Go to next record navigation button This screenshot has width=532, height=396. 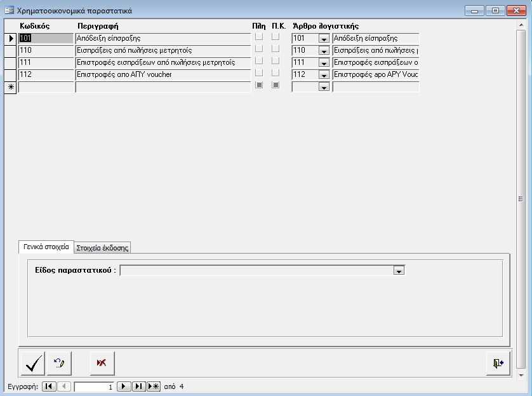[x=124, y=386]
